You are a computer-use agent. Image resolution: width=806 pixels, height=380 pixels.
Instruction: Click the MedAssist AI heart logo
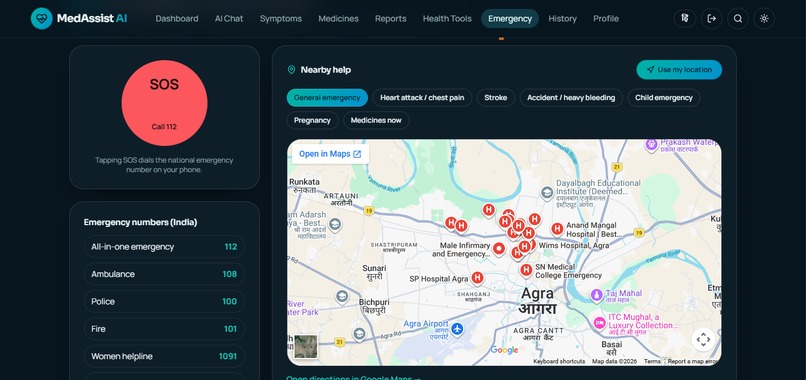coord(41,19)
